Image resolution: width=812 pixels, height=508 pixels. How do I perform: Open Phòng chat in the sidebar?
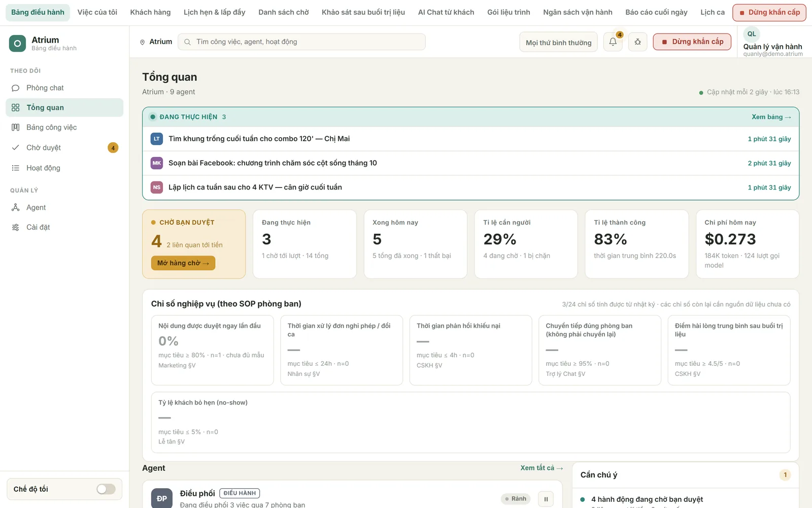point(64,88)
